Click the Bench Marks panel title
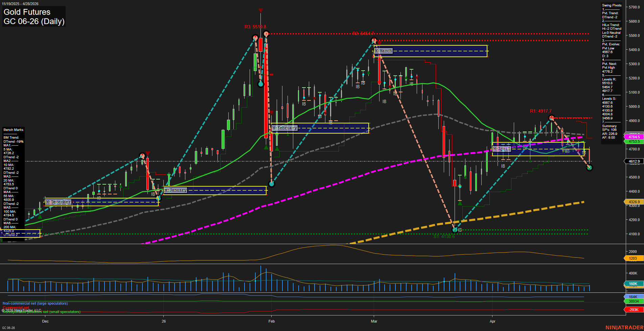Image resolution: width=644 pixels, height=331 pixels. 13,130
